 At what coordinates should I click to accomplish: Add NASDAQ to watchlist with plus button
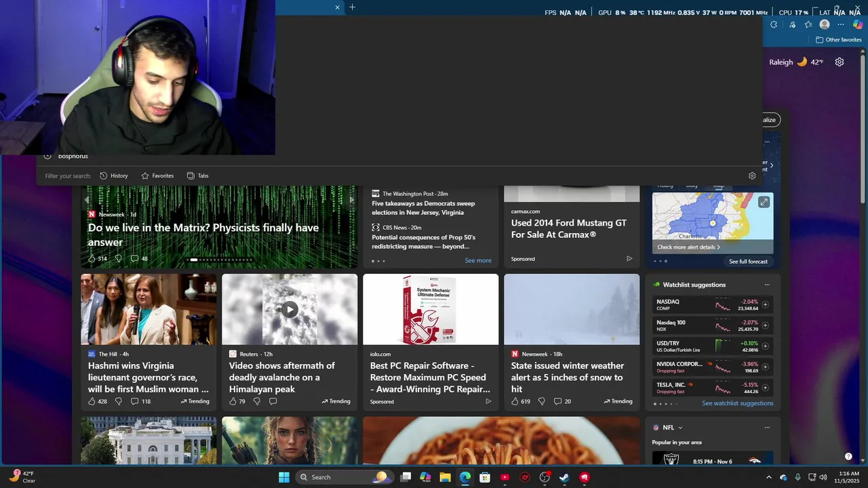765,305
